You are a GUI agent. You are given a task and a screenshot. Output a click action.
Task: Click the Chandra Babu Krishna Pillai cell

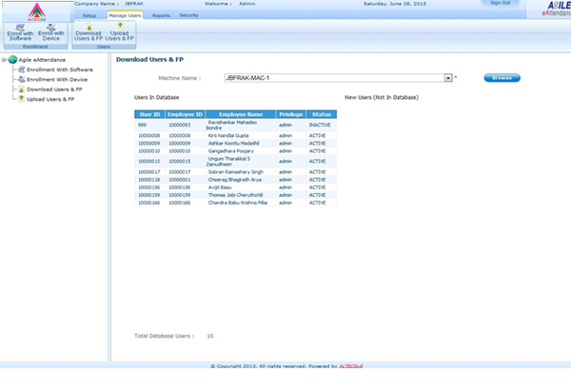(241, 203)
